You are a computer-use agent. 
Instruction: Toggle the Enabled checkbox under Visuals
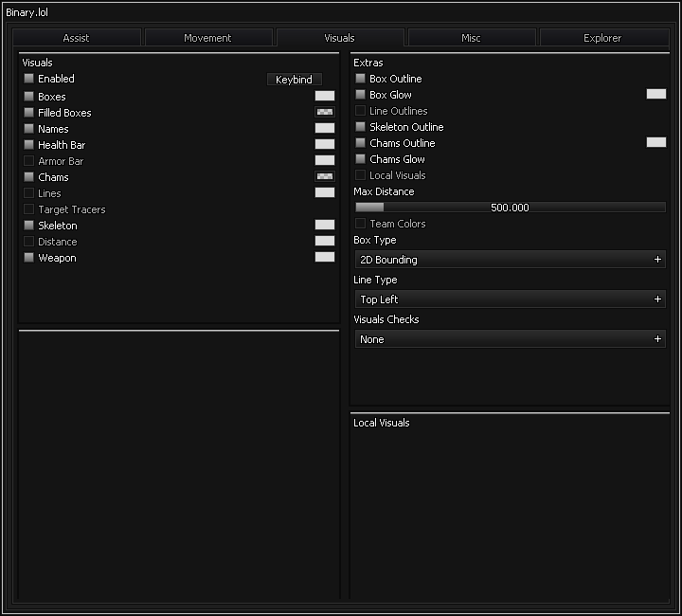click(x=29, y=79)
